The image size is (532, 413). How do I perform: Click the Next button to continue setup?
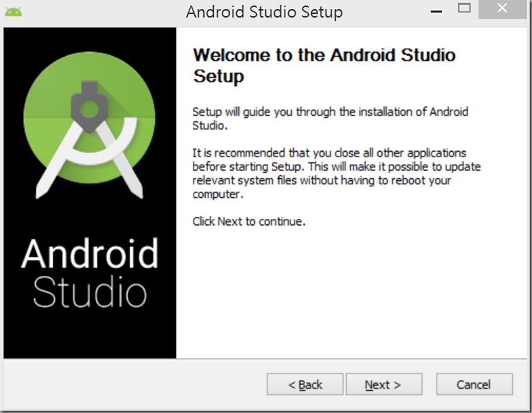[384, 384]
